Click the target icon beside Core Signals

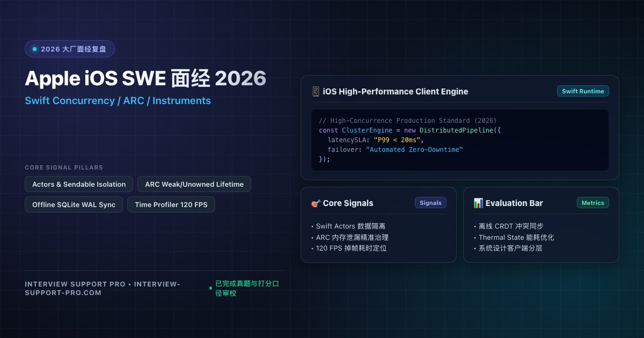(x=316, y=203)
